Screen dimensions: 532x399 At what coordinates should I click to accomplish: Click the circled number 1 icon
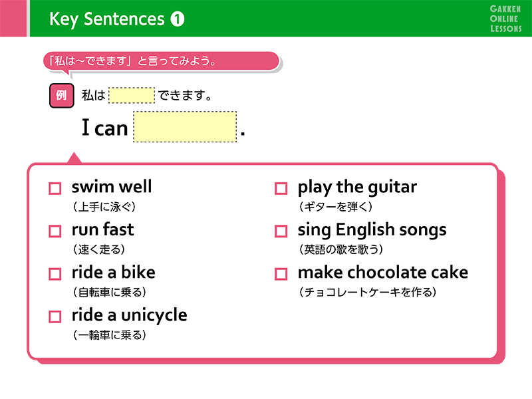point(178,19)
